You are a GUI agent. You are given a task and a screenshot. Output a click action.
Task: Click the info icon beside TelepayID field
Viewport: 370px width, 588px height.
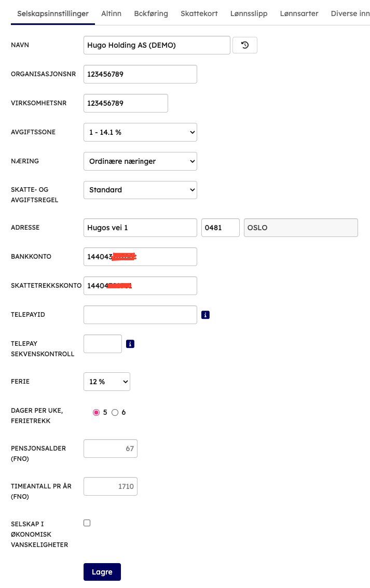pos(205,315)
